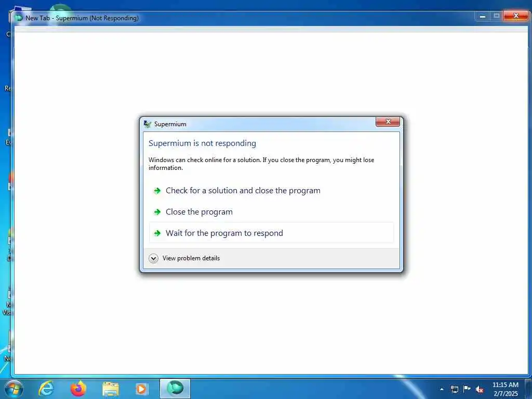Click Supermium icon in browser title bar
The width and height of the screenshot is (532, 399).
click(19, 18)
